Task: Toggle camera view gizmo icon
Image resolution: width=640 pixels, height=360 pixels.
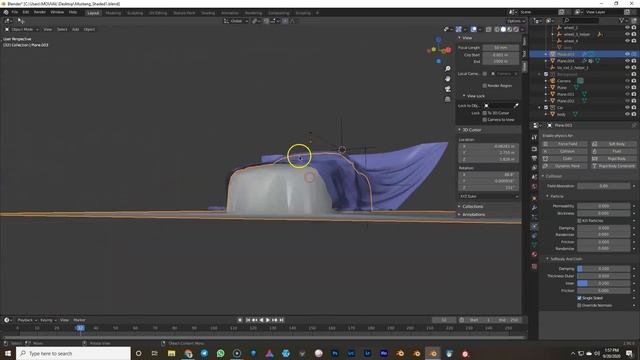Action: point(448,89)
